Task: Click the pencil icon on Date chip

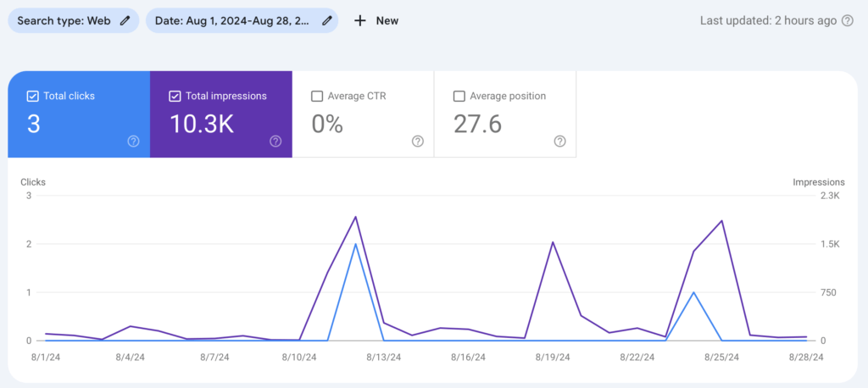Action: click(325, 20)
